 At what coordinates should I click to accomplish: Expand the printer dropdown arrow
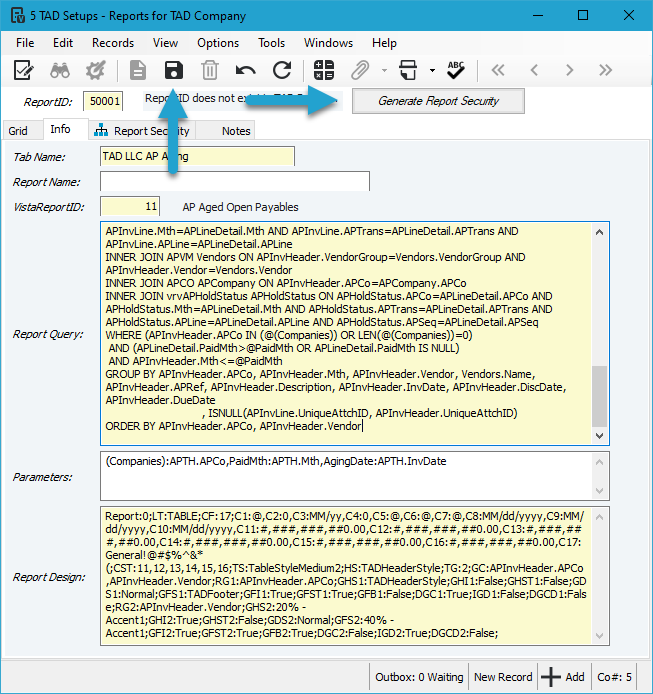pyautogui.click(x=432, y=70)
